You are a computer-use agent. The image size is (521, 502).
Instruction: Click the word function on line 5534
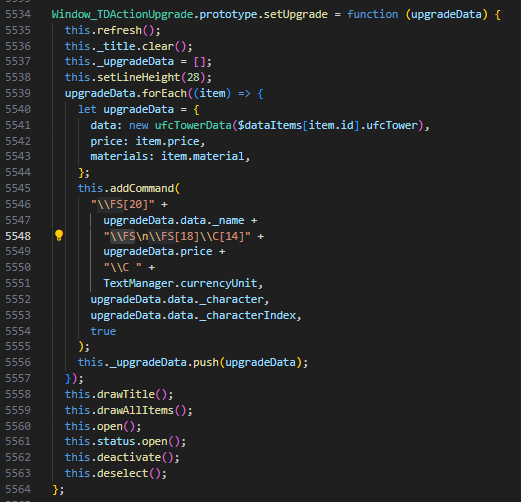372,14
